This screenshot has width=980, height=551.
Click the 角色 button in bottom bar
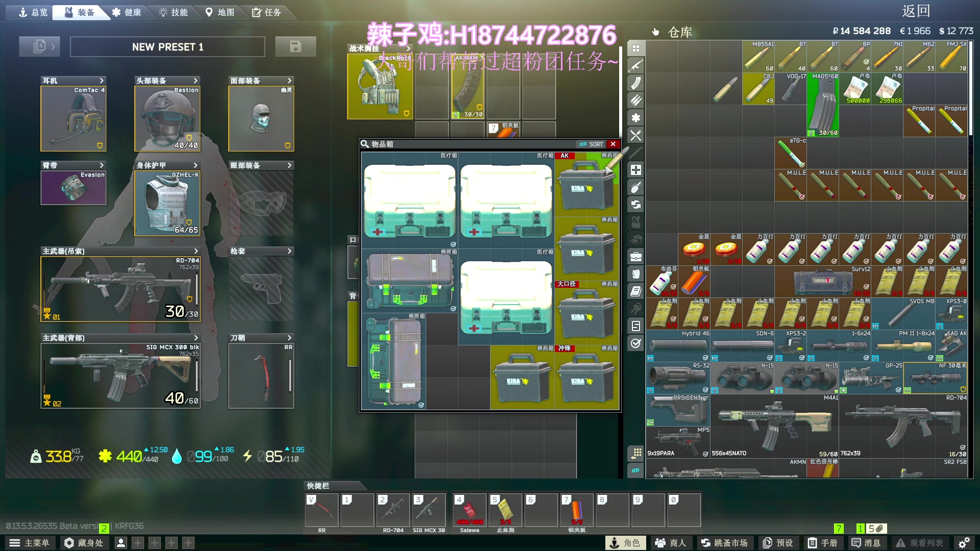(x=625, y=543)
